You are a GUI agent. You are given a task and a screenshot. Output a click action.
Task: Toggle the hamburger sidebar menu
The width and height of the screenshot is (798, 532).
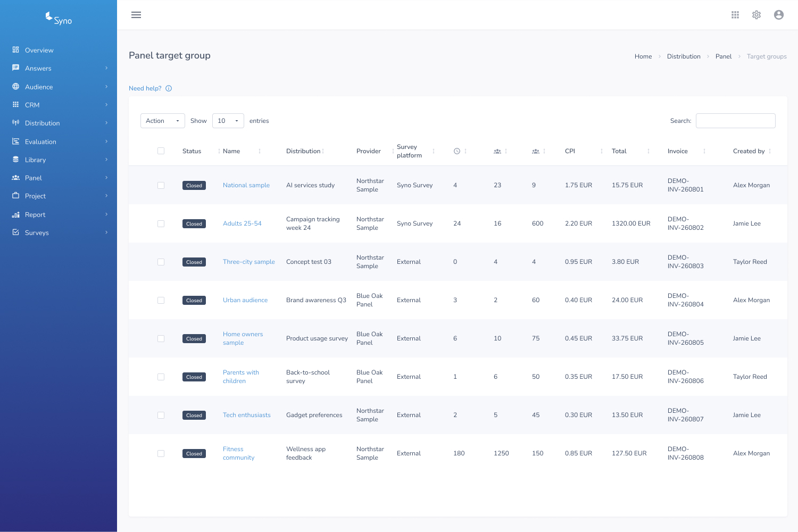pyautogui.click(x=136, y=15)
